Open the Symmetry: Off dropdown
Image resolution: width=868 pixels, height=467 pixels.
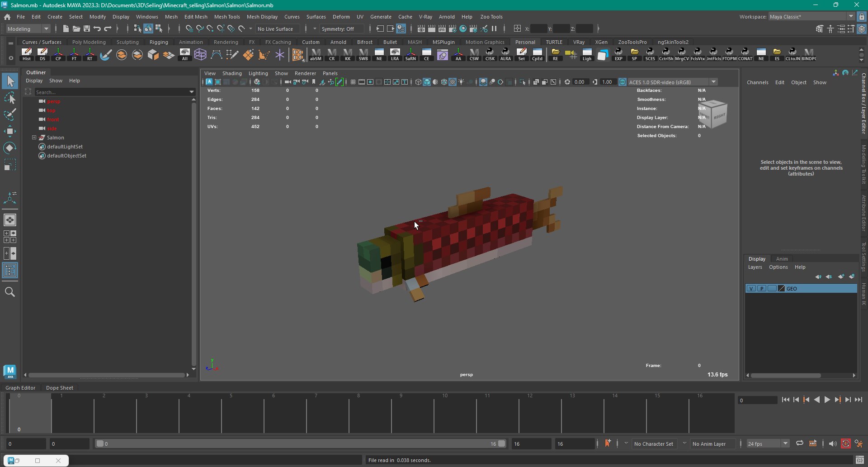(341, 29)
